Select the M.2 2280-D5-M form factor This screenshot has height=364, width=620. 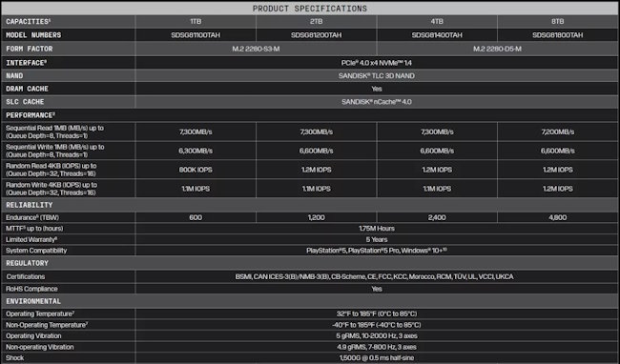497,49
